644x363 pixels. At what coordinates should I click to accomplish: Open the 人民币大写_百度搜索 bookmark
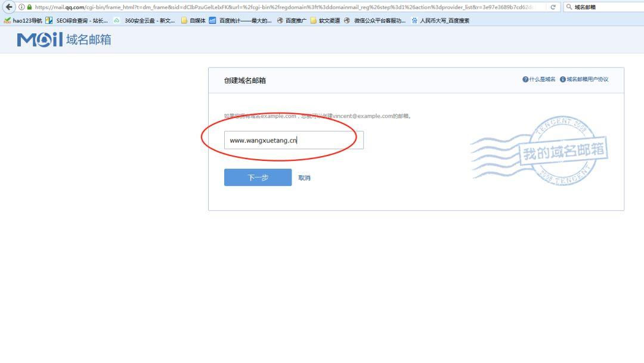point(440,20)
